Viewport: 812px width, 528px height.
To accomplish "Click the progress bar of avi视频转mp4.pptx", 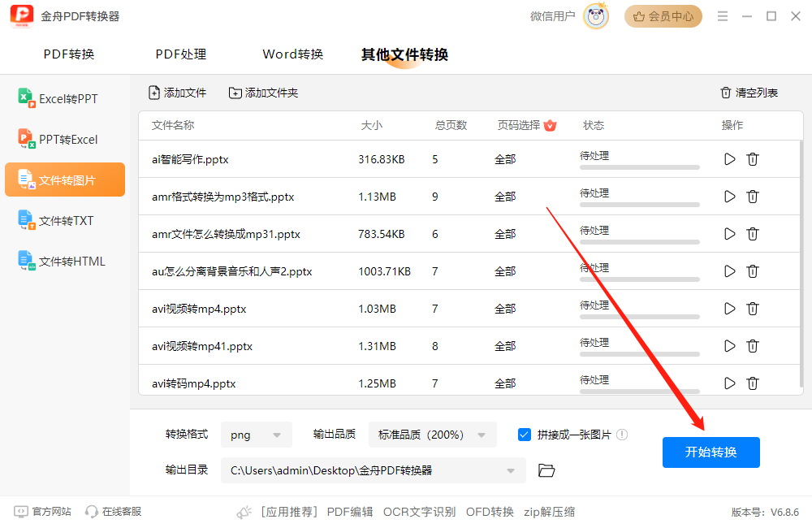I will click(x=639, y=316).
